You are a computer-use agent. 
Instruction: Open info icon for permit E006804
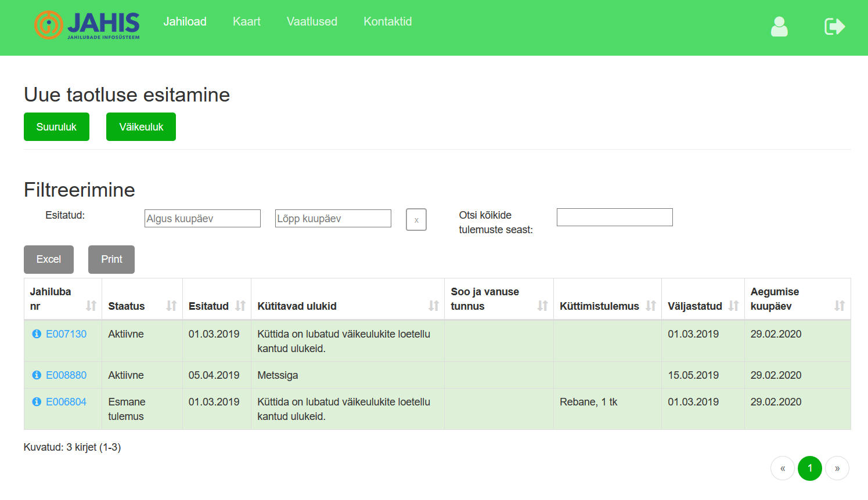[x=37, y=402]
